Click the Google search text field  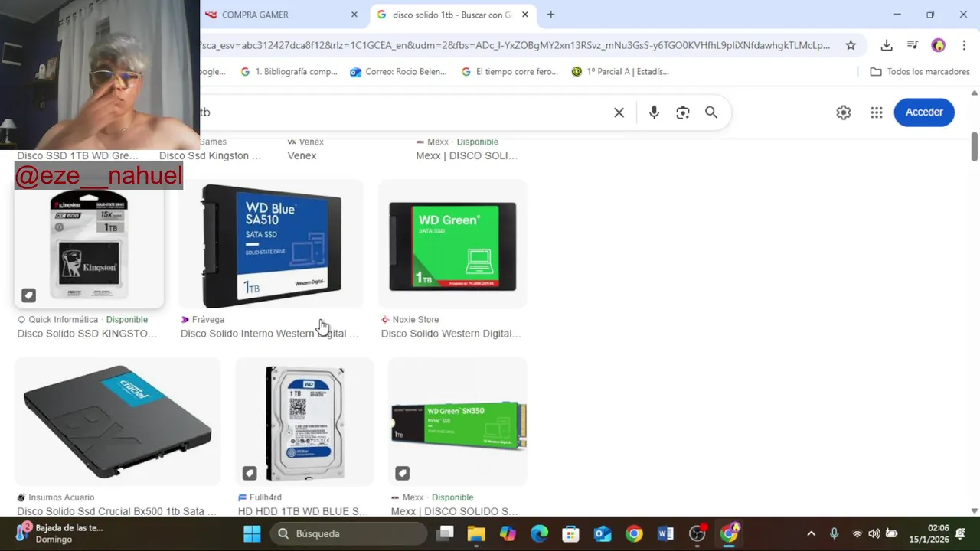(x=402, y=112)
